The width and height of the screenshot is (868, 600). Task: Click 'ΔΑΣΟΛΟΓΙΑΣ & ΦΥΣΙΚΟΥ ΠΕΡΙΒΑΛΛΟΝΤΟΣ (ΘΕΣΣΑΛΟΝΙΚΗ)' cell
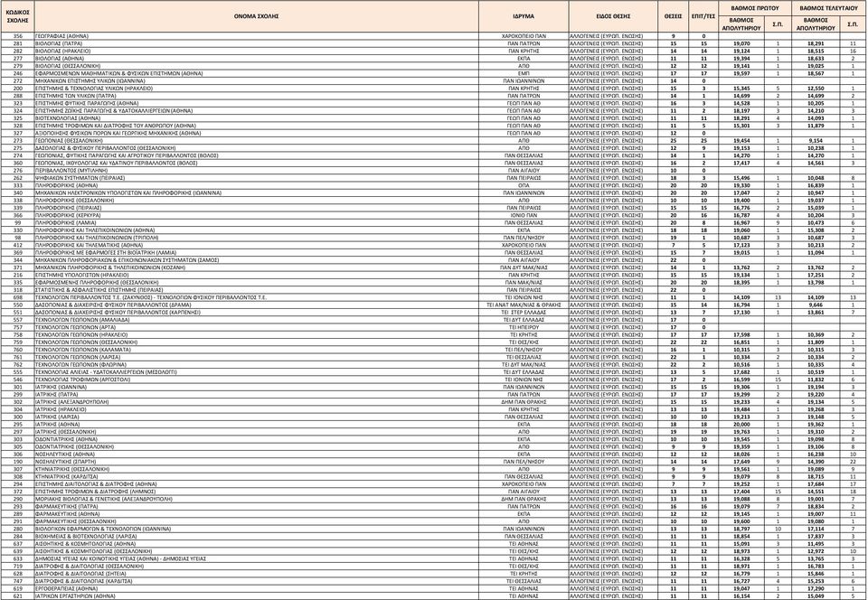point(256,147)
